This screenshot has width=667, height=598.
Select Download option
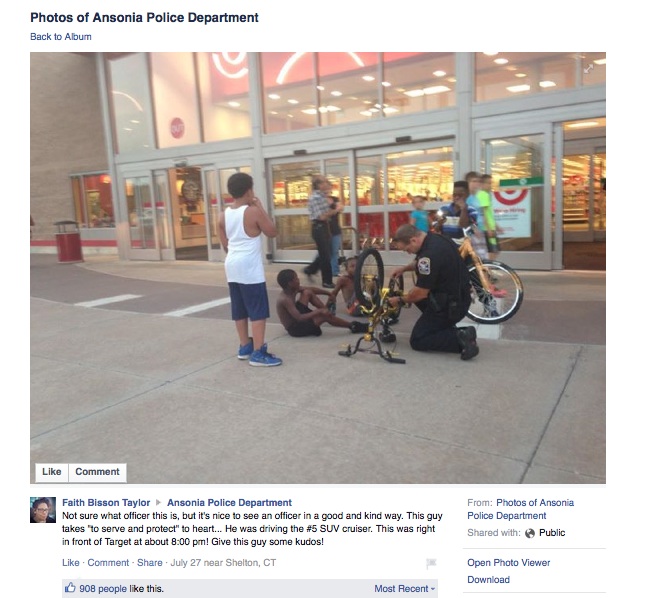click(x=488, y=580)
